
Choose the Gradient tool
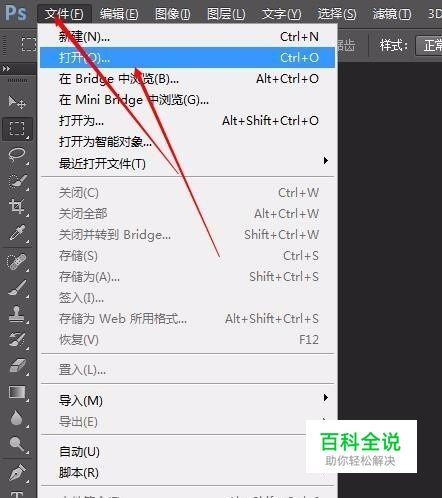(x=17, y=392)
